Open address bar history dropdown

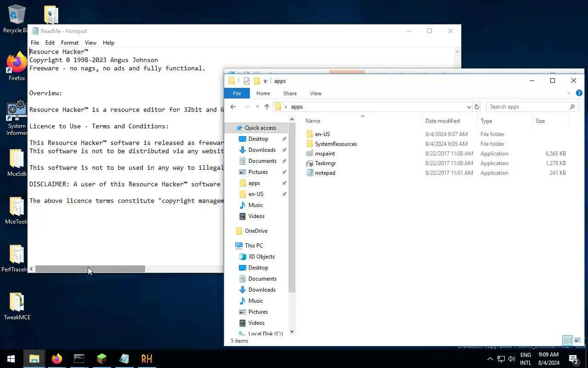pos(469,107)
